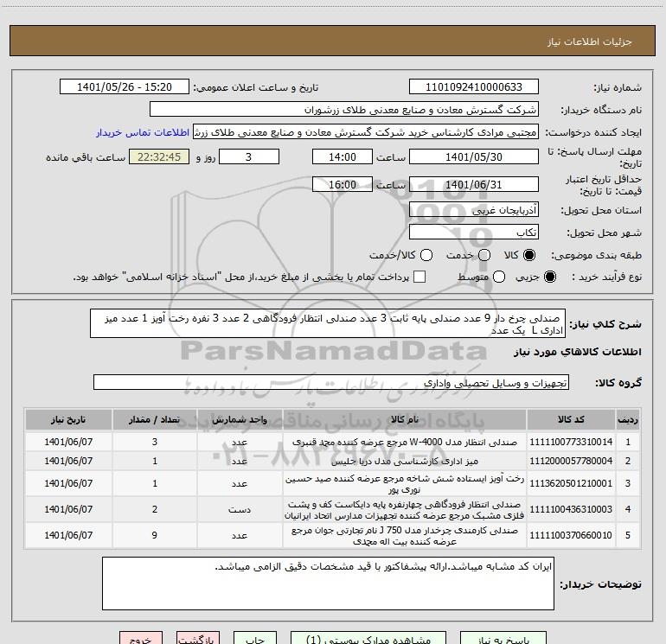This screenshot has width=666, height=644.
Task: Click the ردیف column header
Action: tap(628, 419)
